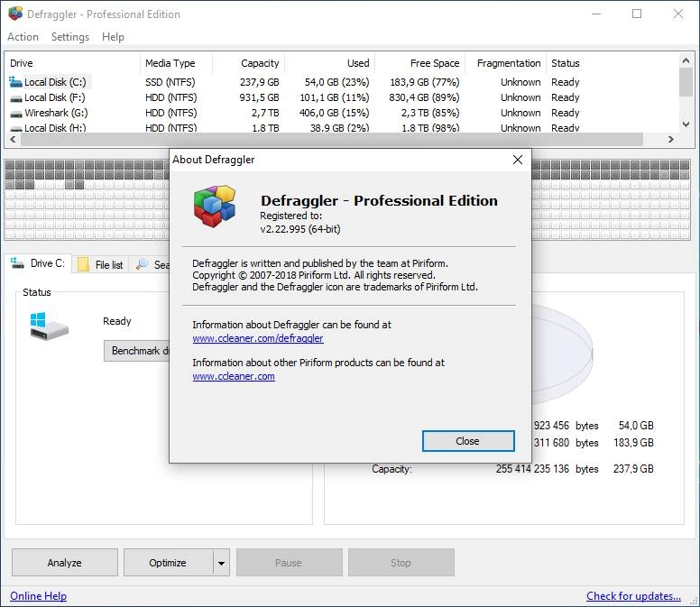This screenshot has width=700, height=607.
Task: Click the Defraggler cube logo in About dialog
Action: click(x=215, y=207)
